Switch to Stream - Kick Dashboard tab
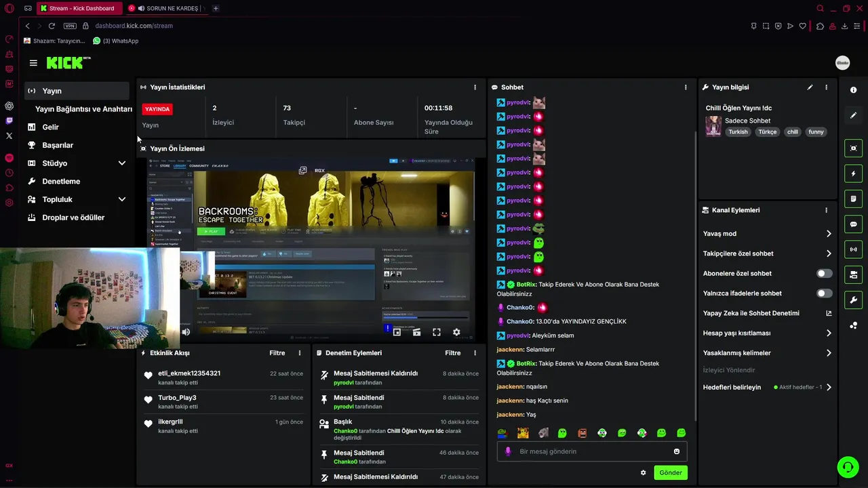 tap(80, 8)
